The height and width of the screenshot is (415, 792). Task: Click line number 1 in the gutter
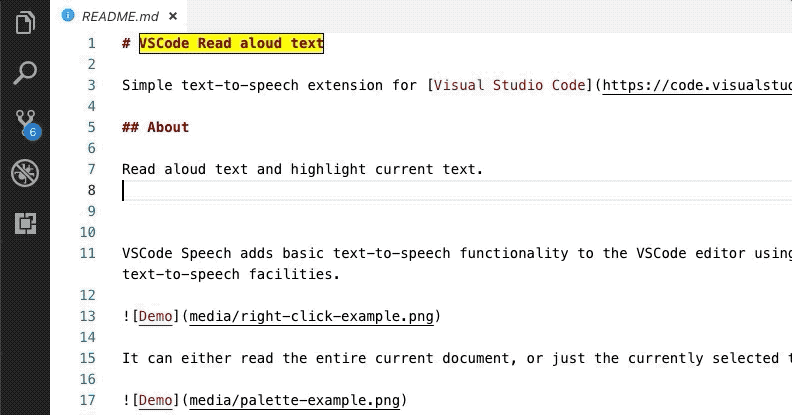[91, 43]
